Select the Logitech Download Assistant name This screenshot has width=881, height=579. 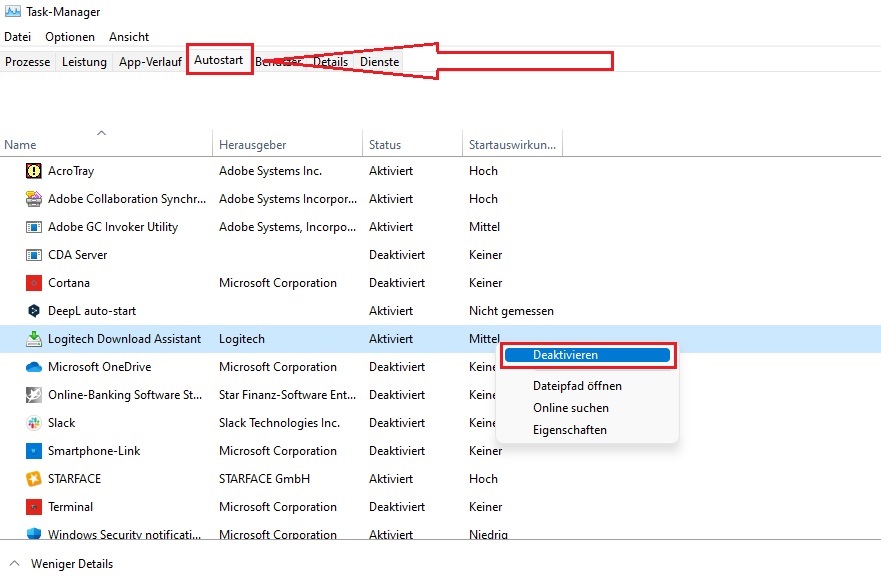pyautogui.click(x=124, y=339)
